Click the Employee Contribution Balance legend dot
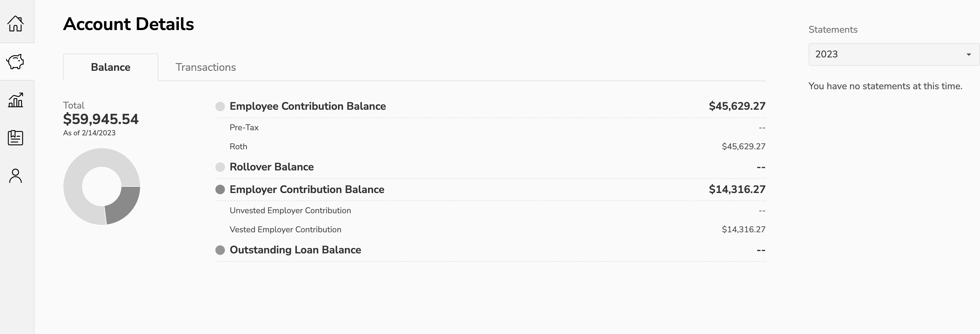 coord(220,106)
